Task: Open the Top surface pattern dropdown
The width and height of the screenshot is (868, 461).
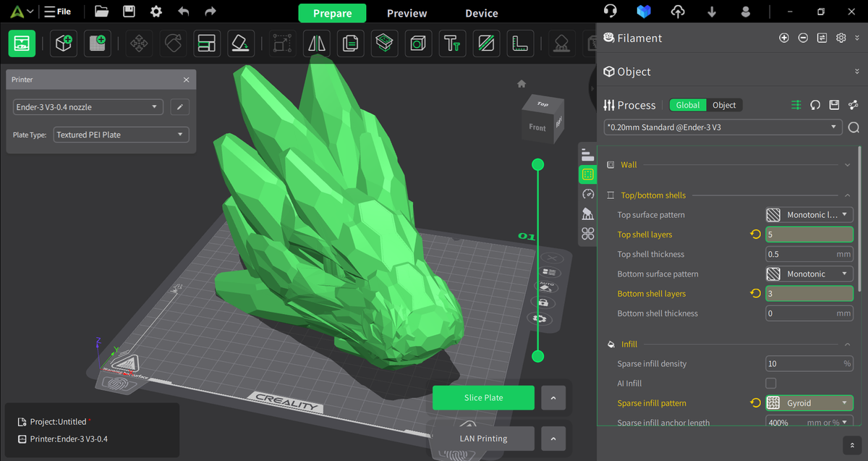Action: [809, 214]
